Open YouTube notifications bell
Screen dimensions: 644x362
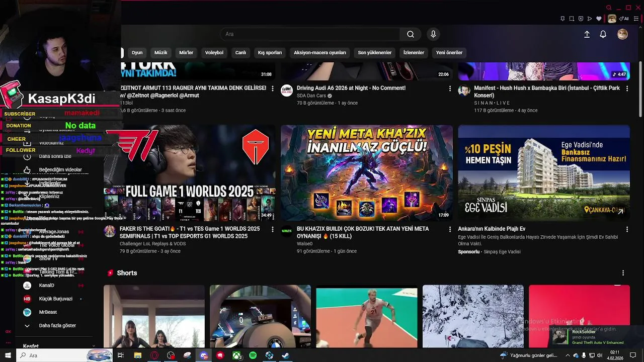(x=603, y=34)
